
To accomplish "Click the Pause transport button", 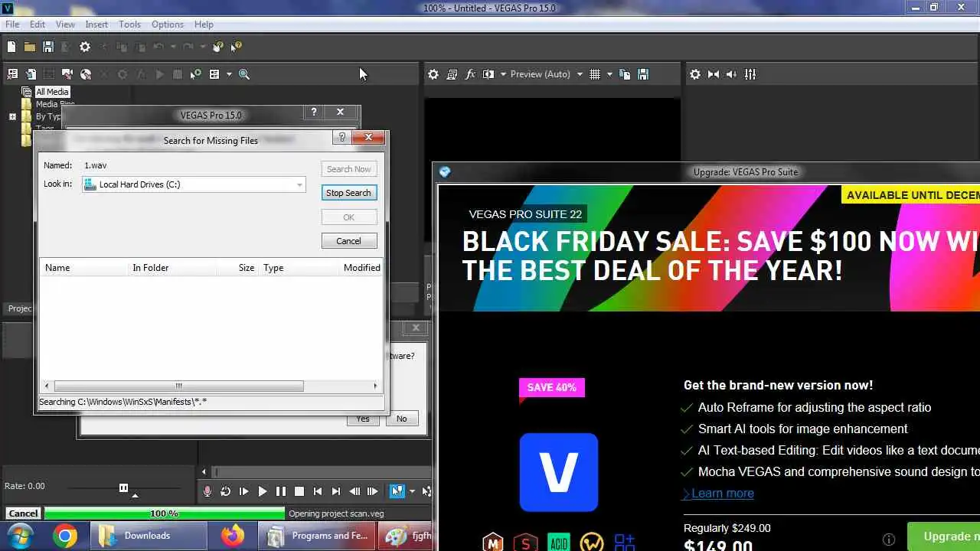I will [280, 491].
